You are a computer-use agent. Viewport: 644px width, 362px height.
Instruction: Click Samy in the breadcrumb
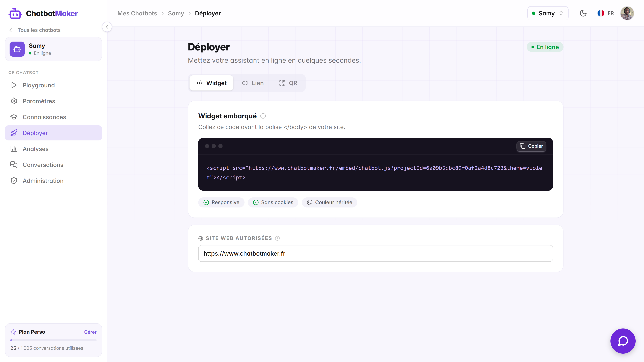[176, 13]
